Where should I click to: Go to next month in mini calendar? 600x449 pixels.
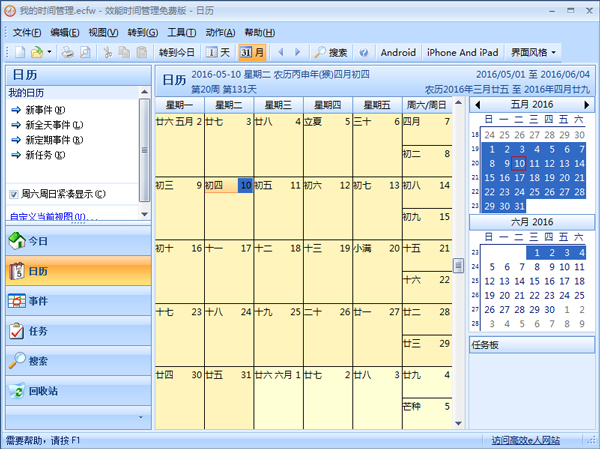click(x=592, y=104)
